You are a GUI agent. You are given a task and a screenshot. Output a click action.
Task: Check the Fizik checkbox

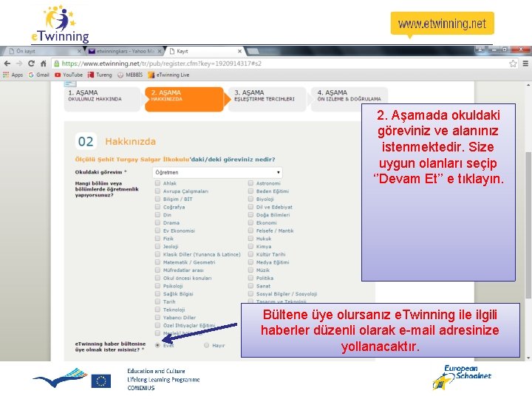point(157,239)
